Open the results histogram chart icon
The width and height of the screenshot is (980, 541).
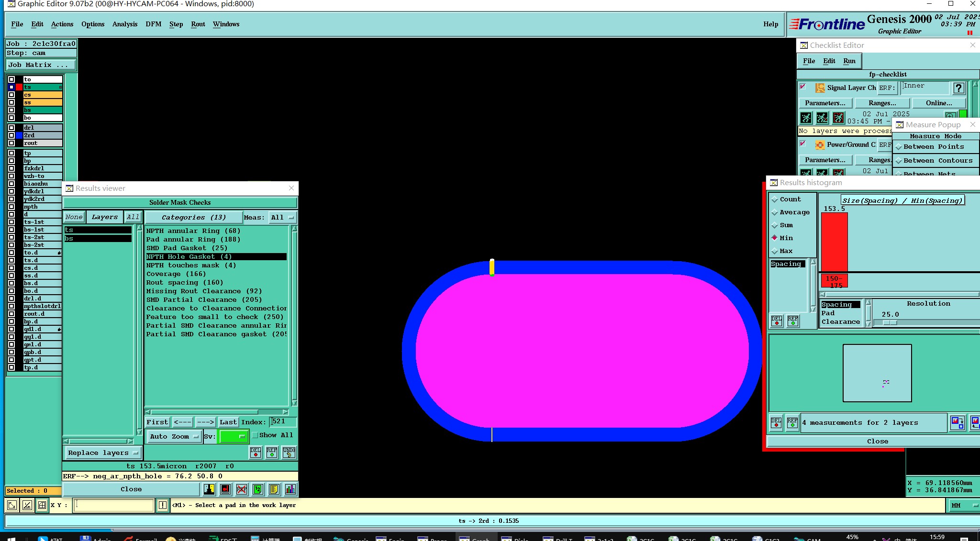tap(290, 489)
